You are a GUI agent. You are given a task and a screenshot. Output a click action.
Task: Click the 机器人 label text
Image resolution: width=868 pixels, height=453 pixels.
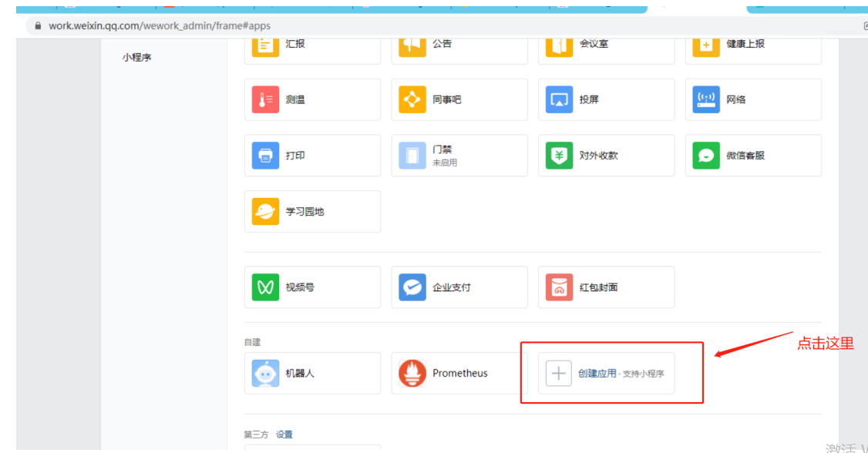(x=299, y=374)
